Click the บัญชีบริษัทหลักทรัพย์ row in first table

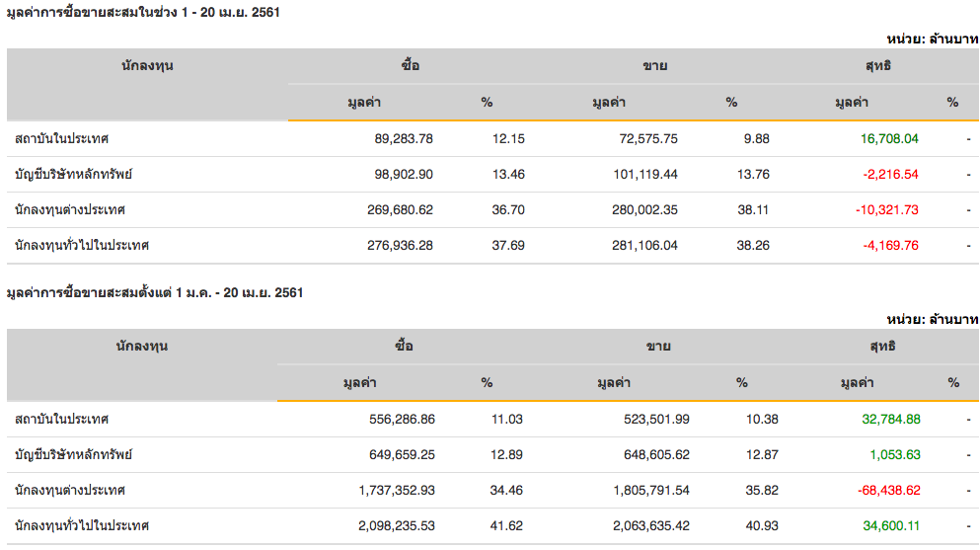(x=73, y=175)
